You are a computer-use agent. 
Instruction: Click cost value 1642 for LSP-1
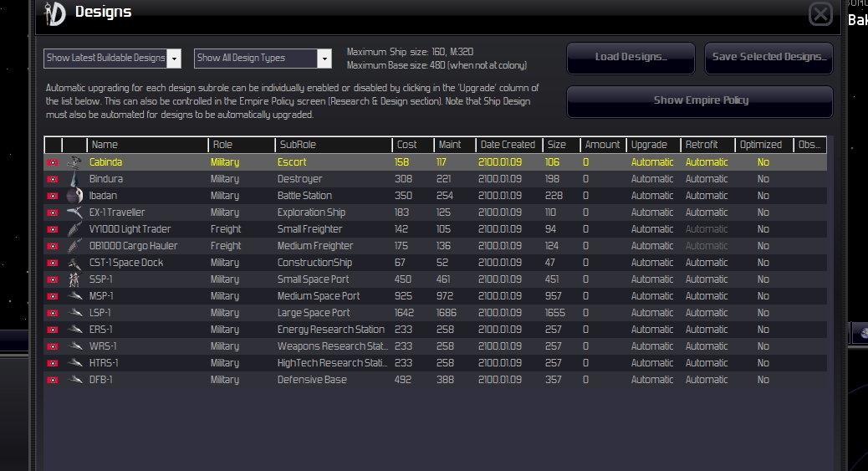click(404, 313)
